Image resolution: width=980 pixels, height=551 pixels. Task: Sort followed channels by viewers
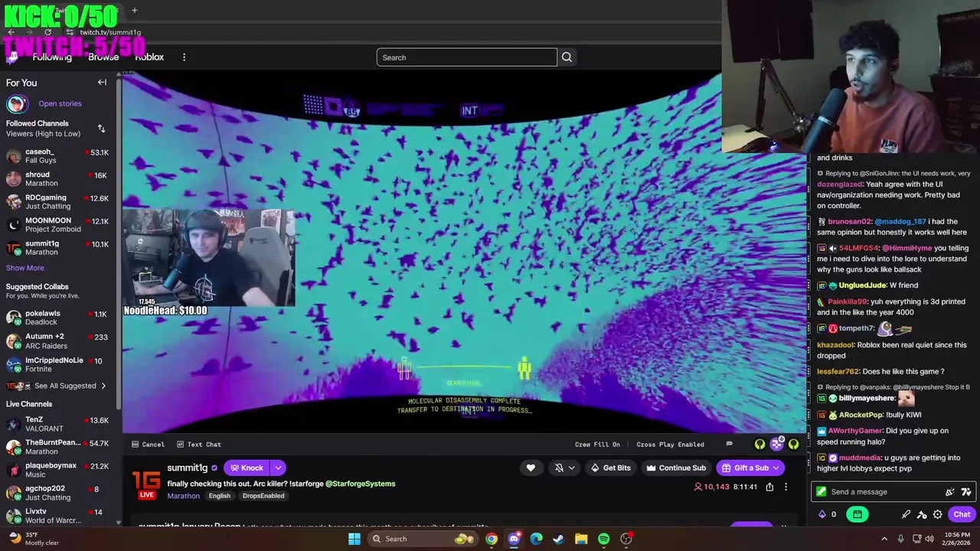(101, 129)
